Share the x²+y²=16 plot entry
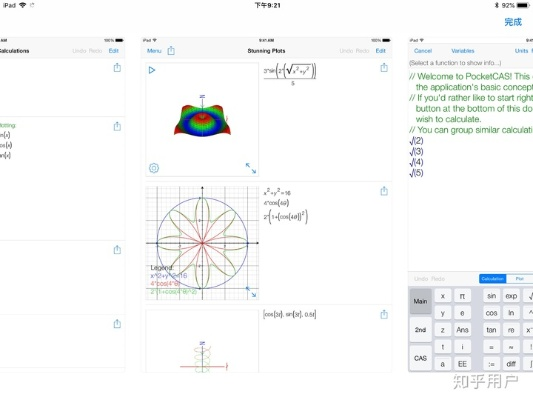Image resolution: width=533 pixels, height=400 pixels. tap(384, 191)
